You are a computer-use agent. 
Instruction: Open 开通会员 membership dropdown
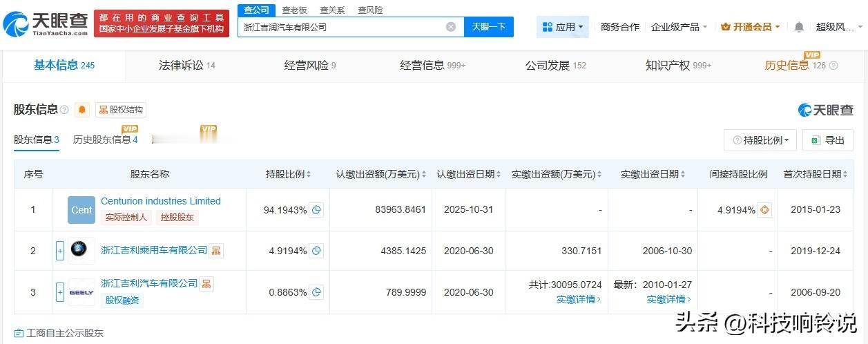click(750, 27)
